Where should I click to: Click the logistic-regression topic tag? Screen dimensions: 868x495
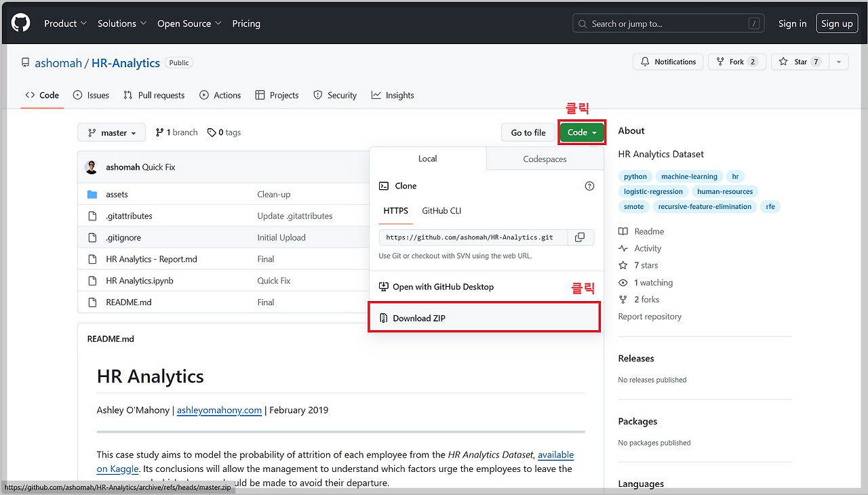[x=654, y=191]
